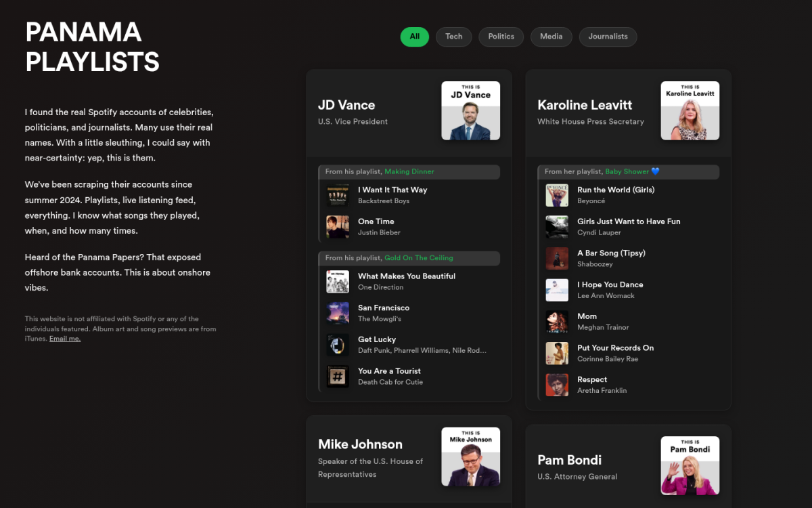This screenshot has height=508, width=812.
Task: Click the song title One Time
Action: (376, 221)
